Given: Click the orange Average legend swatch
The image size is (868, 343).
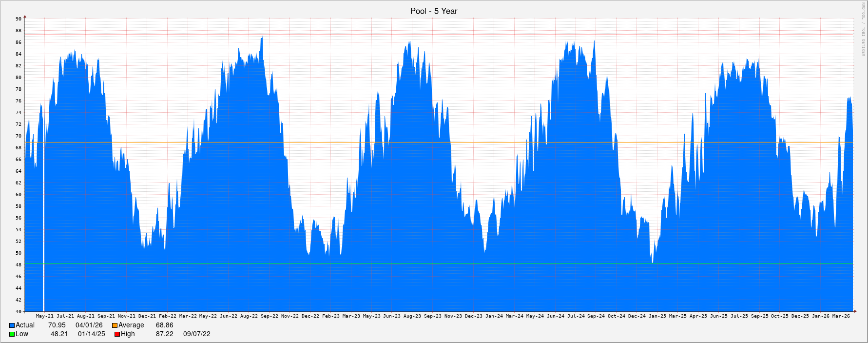Looking at the screenshot, I should [x=115, y=325].
